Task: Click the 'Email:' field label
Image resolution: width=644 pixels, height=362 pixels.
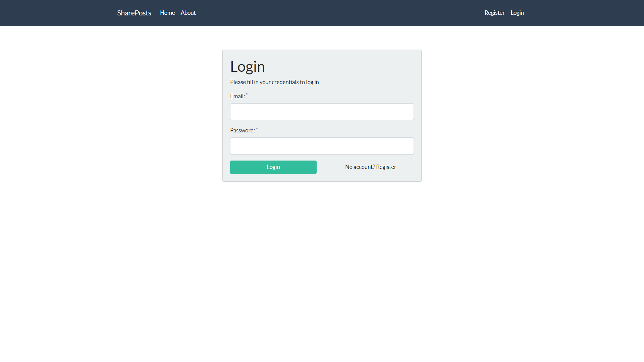Action: click(237, 96)
